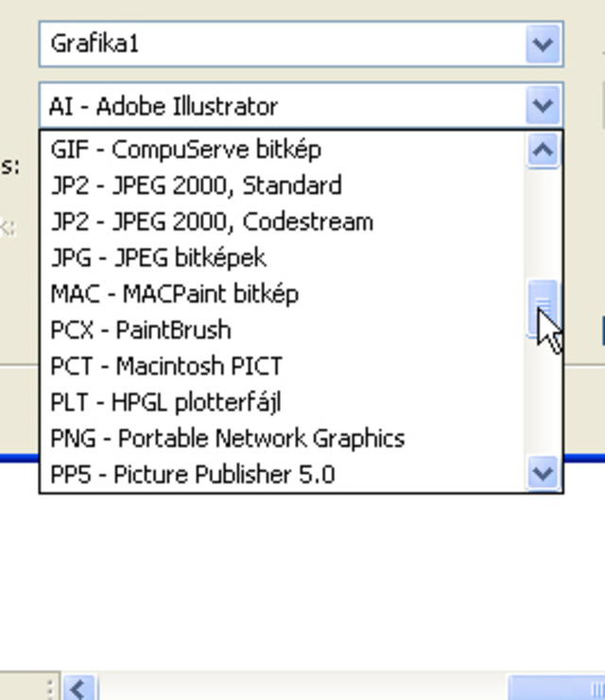Click the horizontal scrollbar thumb at bottom
605x700 pixels.
pyautogui.click(x=557, y=688)
